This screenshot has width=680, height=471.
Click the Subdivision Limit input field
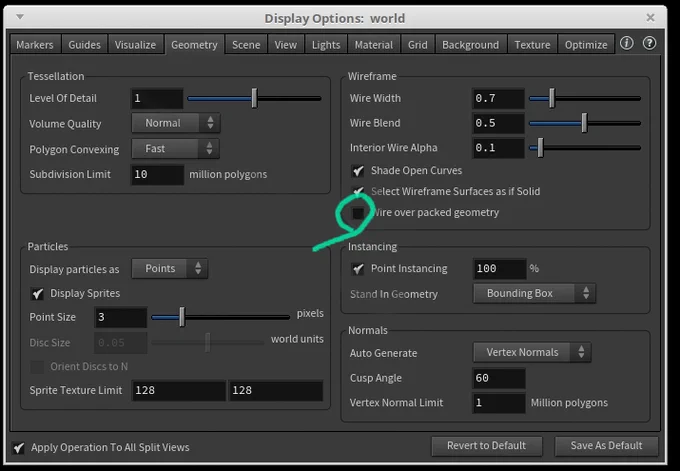pos(157,174)
